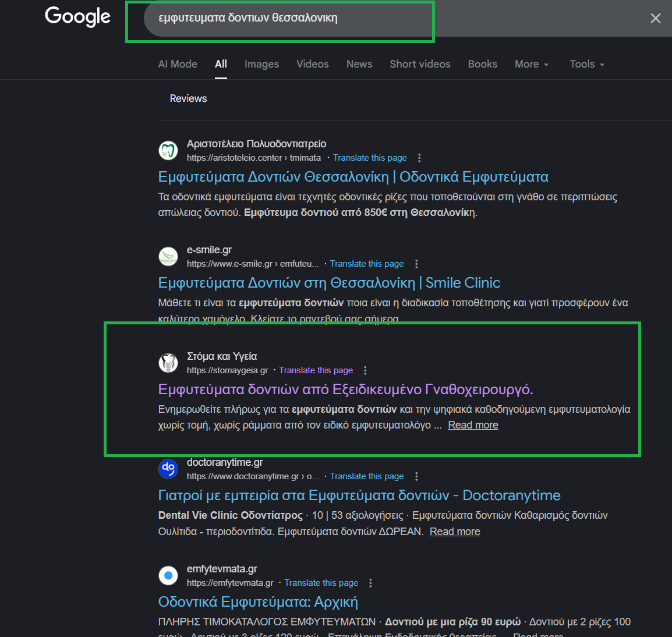This screenshot has height=637, width=672.
Task: Click the Reviews filter chip
Action: 188,98
